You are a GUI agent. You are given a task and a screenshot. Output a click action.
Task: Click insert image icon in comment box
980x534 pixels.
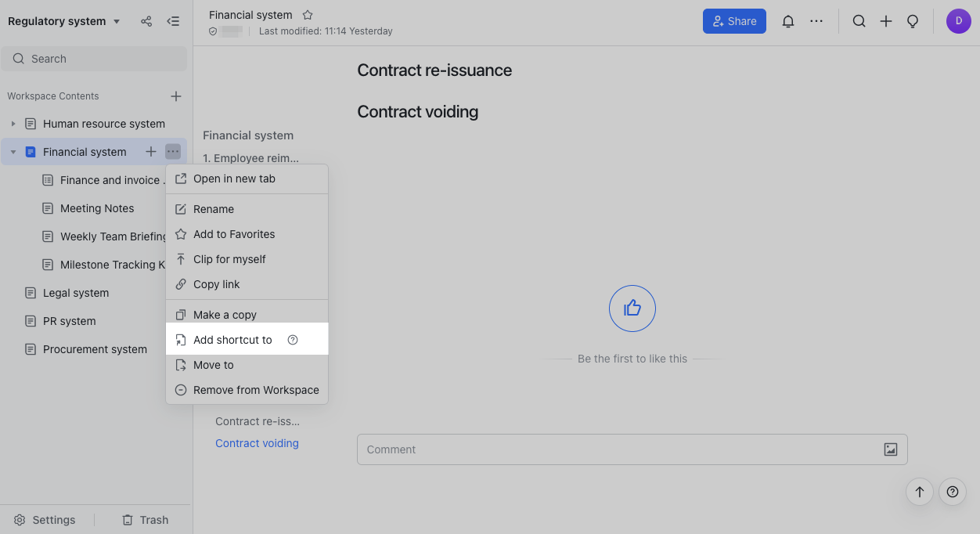[890, 449]
